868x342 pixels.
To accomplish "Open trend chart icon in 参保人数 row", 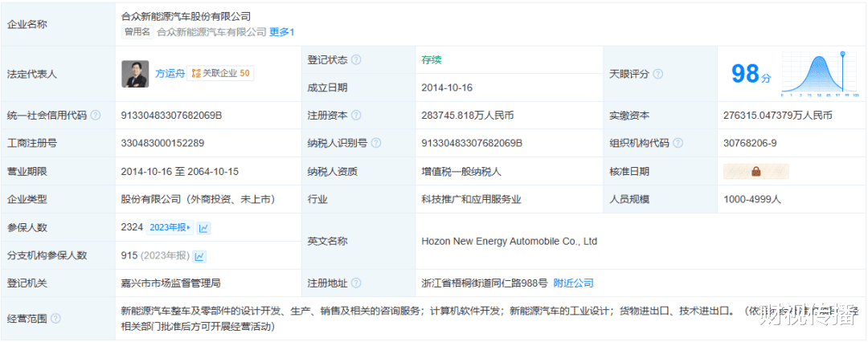I will (203, 227).
